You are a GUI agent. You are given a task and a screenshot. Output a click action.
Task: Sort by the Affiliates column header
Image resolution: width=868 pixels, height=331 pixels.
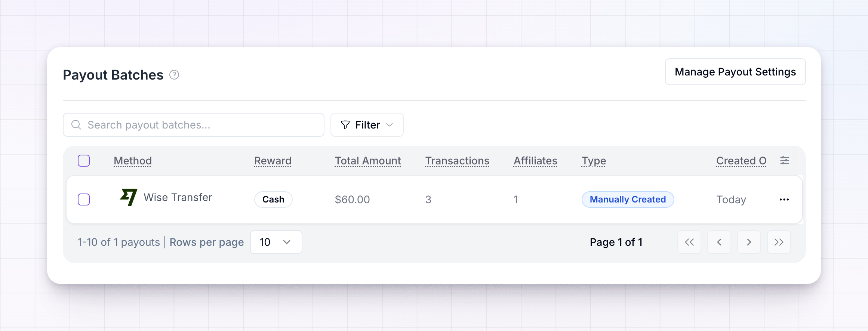click(x=535, y=161)
